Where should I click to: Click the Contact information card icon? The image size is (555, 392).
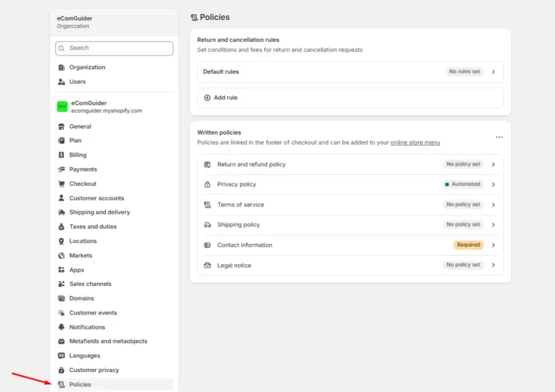[208, 245]
